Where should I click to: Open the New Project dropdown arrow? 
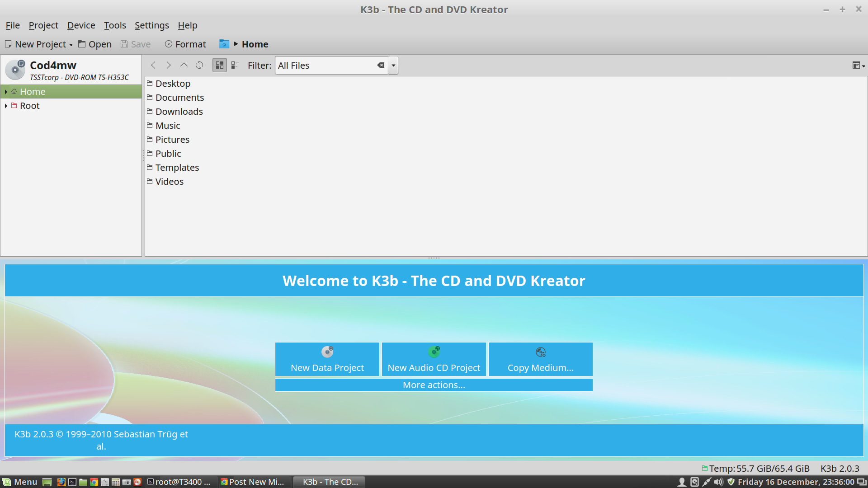click(x=71, y=45)
